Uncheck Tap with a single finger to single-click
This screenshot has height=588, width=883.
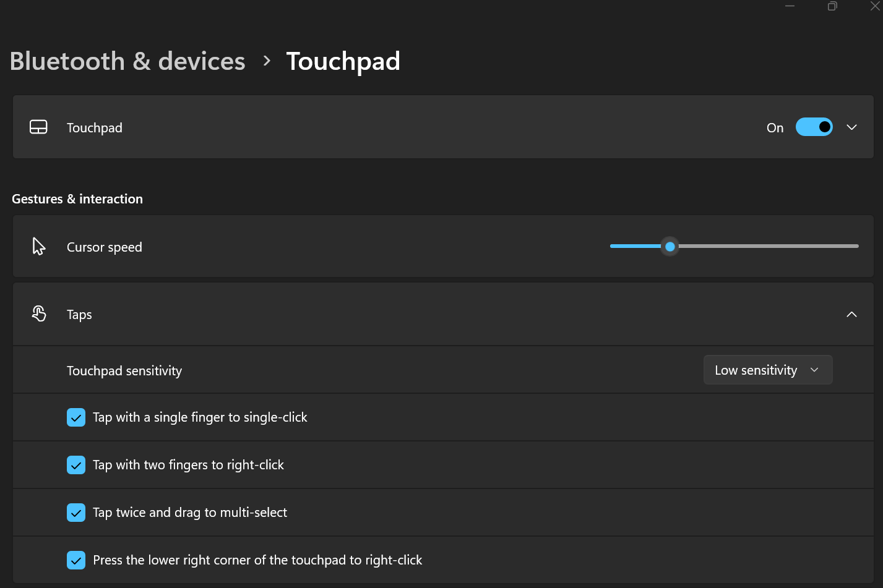[x=76, y=418]
